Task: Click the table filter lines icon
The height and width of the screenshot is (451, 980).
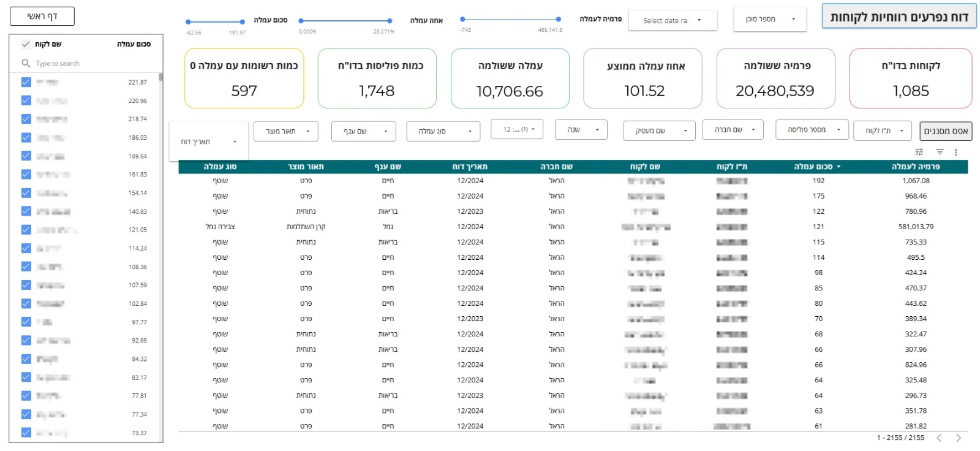Action: pyautogui.click(x=940, y=152)
